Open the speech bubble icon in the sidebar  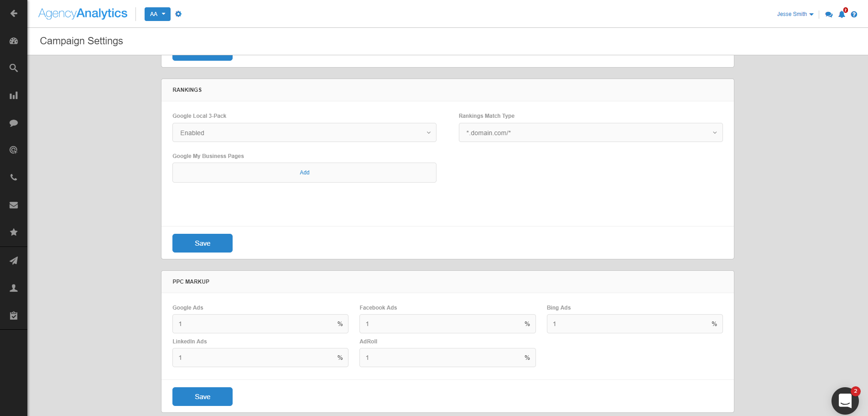click(14, 123)
